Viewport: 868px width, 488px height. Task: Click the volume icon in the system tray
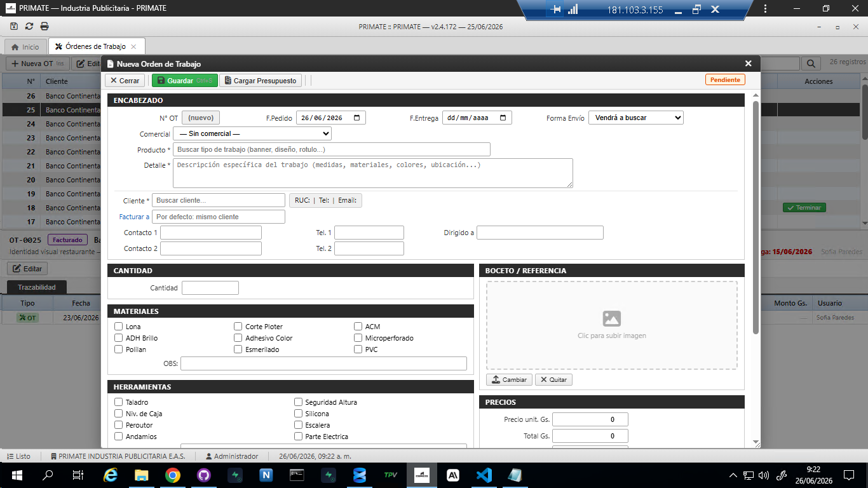[x=764, y=475]
